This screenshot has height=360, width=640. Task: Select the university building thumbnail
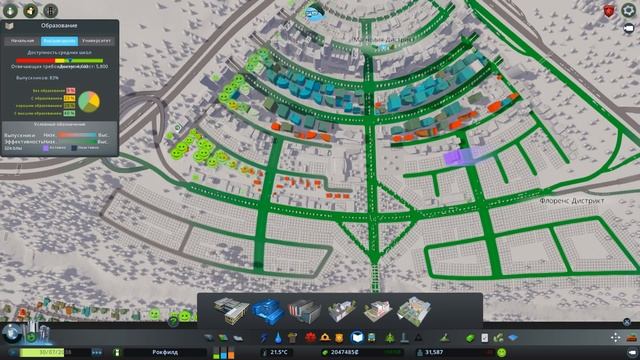[x=304, y=311]
